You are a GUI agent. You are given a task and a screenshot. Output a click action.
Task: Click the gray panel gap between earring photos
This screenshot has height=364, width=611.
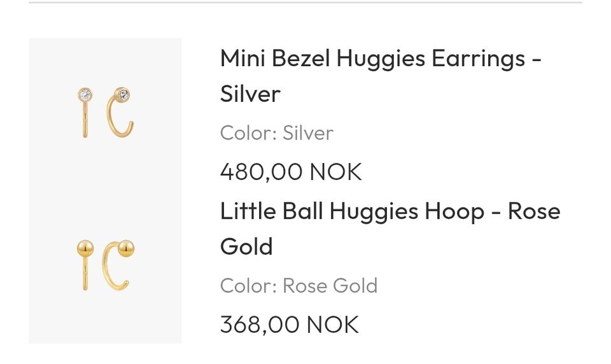coord(105,191)
